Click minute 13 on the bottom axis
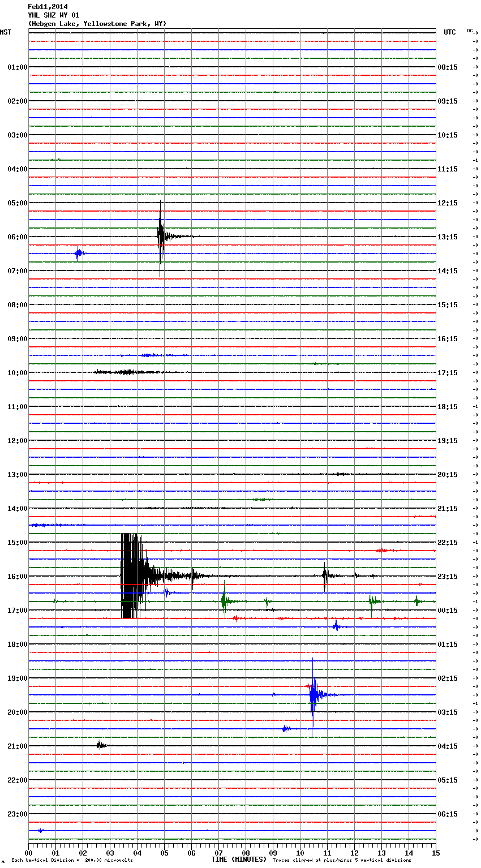Viewport: 481px width, 868px height. coord(381,853)
